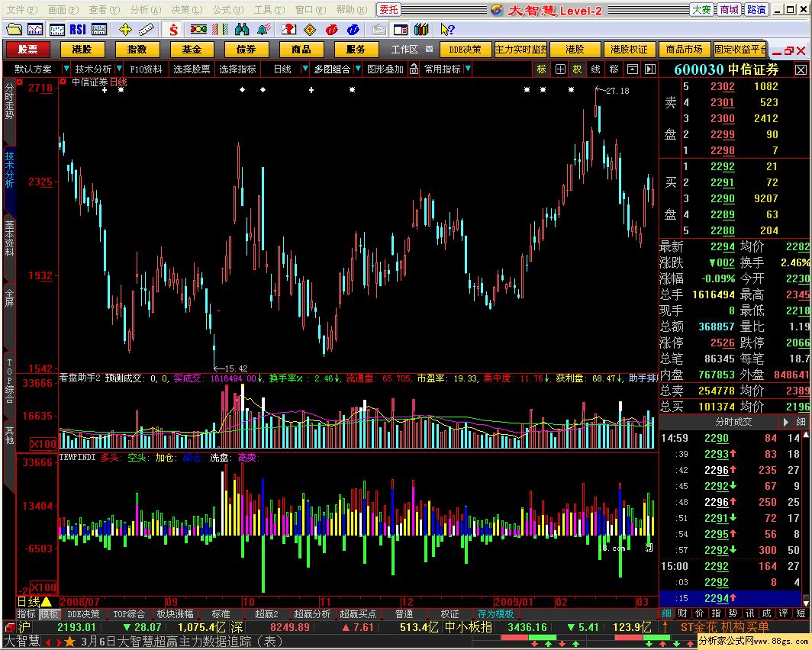Click the 选择指标 button

237,69
